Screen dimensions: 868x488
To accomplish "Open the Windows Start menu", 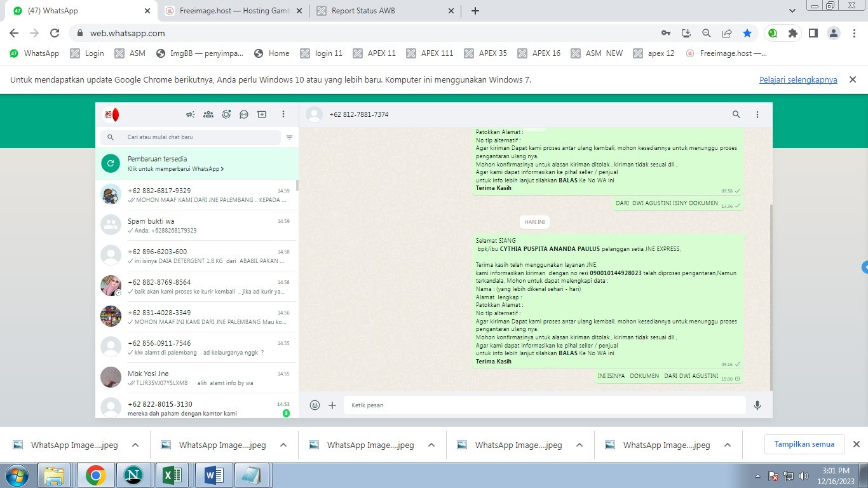I will click(17, 475).
